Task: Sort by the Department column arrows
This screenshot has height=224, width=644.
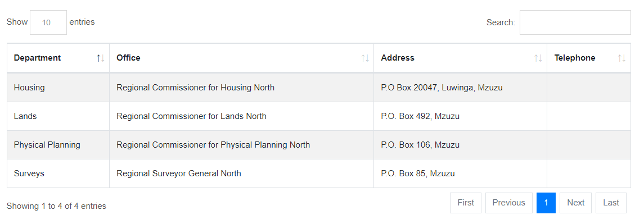Action: point(101,58)
